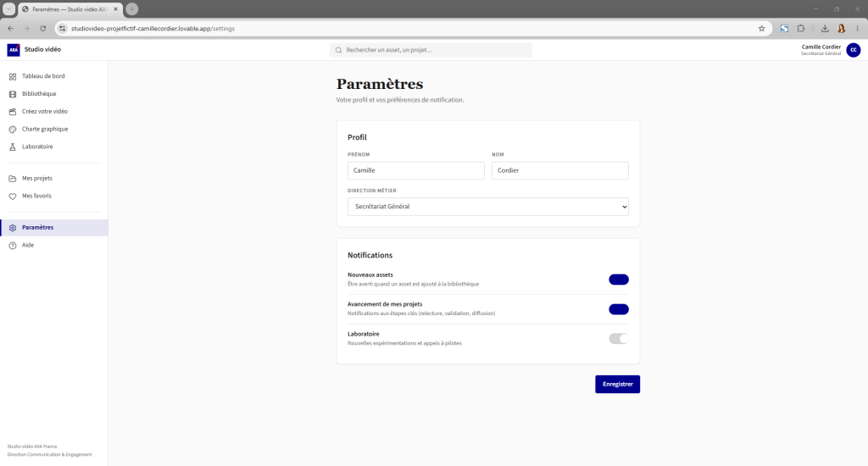
Task: Open the Direction métier dropdown
Action: click(487, 207)
